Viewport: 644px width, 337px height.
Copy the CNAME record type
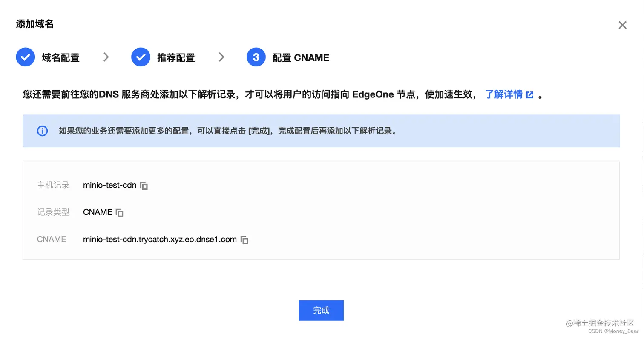(120, 212)
